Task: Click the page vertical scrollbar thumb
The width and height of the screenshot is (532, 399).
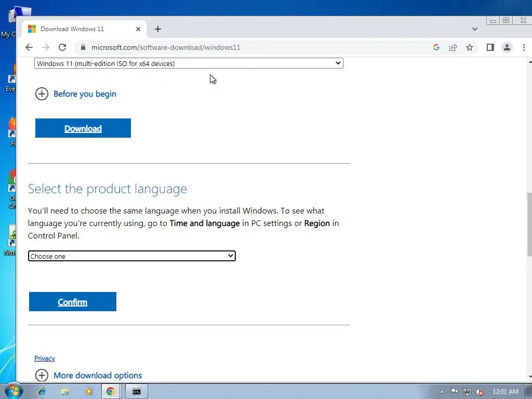Action: click(529, 224)
